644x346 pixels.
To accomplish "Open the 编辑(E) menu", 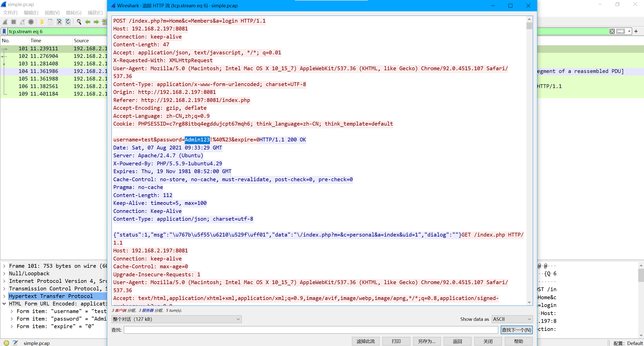I will (31, 13).
